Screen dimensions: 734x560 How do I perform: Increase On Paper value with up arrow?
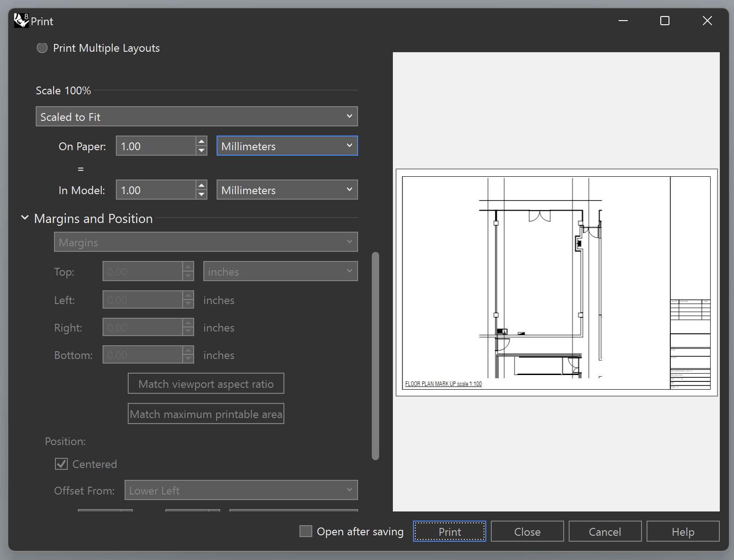[x=201, y=141]
